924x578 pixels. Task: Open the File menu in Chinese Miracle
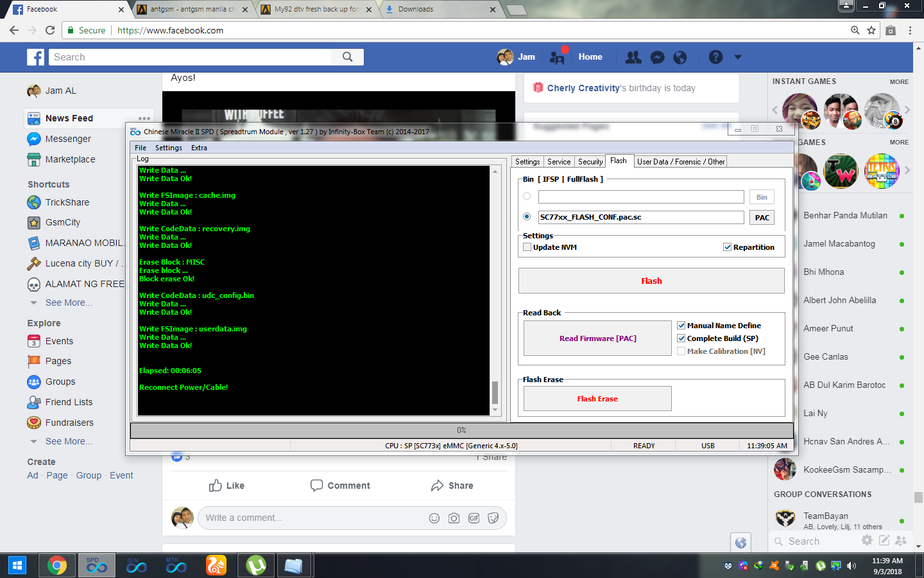(x=141, y=148)
